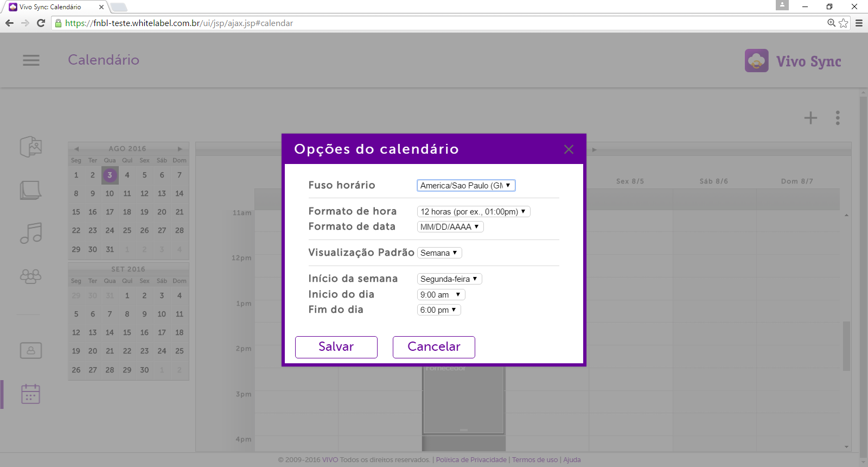Click the Calendário page title

click(x=104, y=60)
